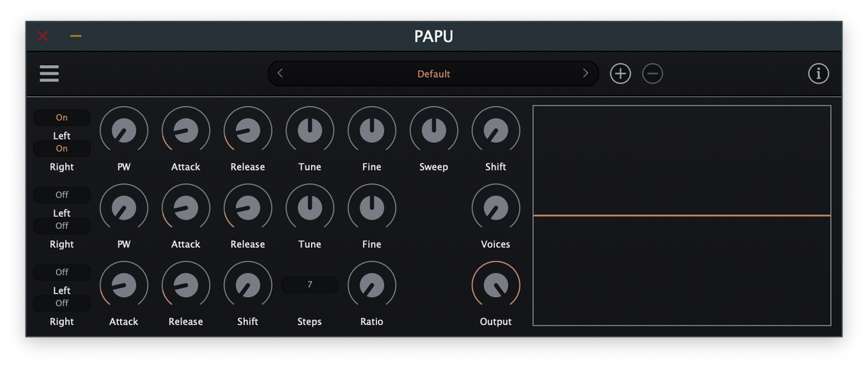Click the Output knob

tap(495, 285)
